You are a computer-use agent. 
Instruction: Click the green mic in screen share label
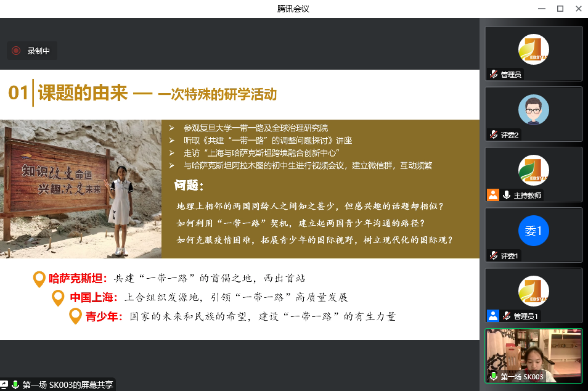pyautogui.click(x=15, y=385)
